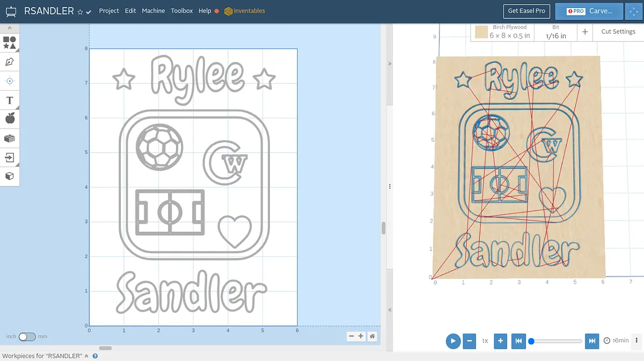Open the Bit size 1/16 in selector

click(555, 32)
